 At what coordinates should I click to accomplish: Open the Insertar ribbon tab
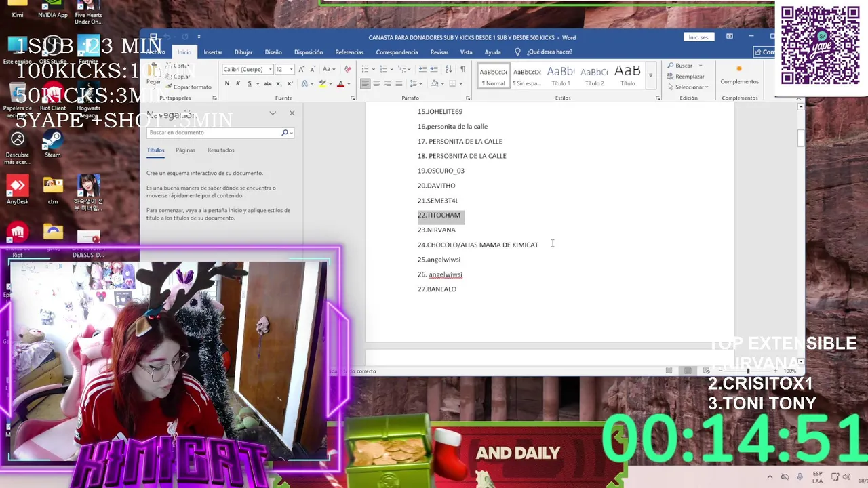click(x=213, y=52)
